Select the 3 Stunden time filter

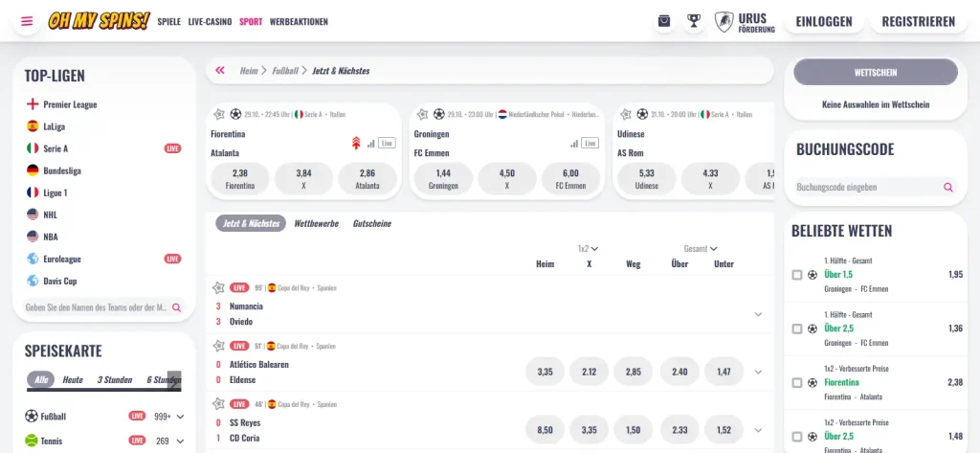115,380
